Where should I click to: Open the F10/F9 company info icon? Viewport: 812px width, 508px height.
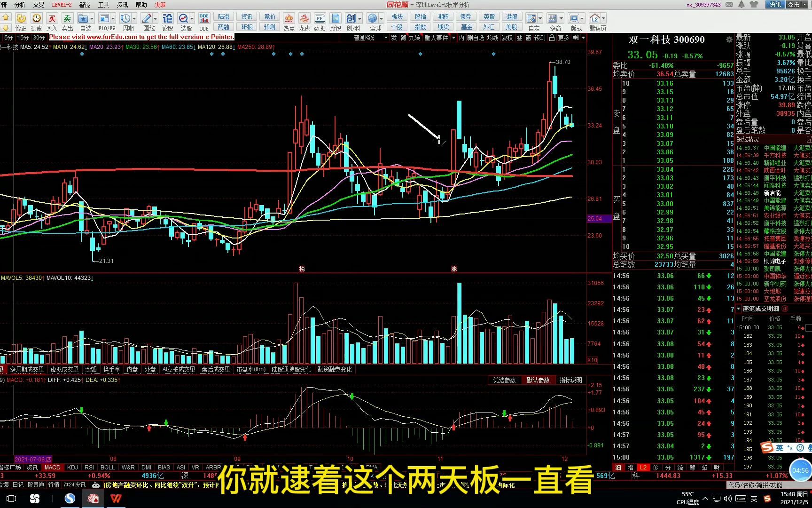click(x=104, y=18)
